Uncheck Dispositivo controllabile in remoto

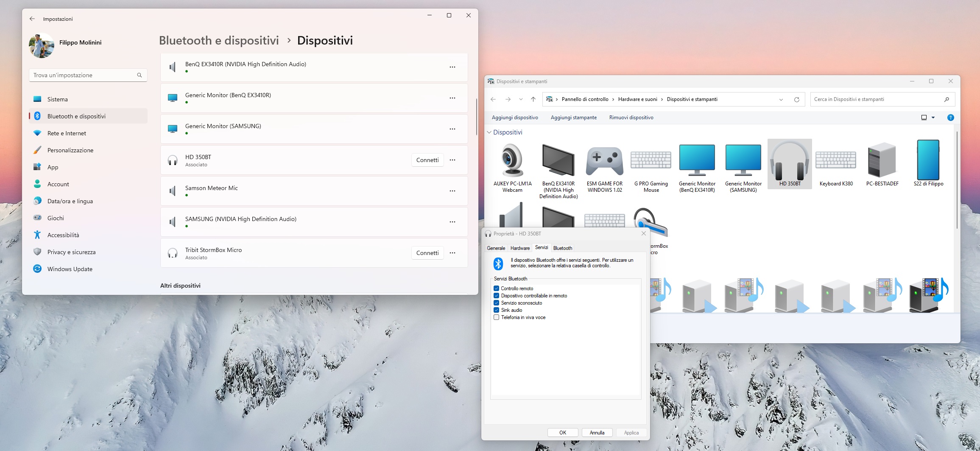(496, 296)
